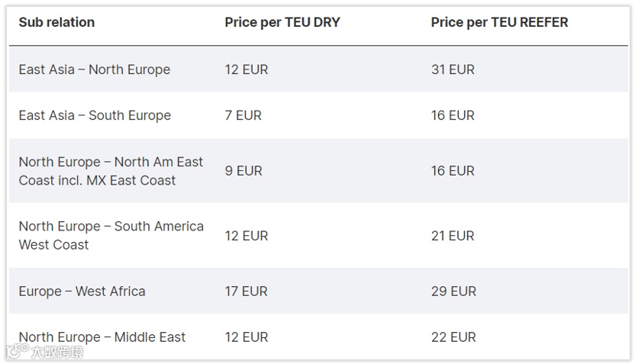This screenshot has height=364, width=635.
Task: Click the 12 EUR price for East Asia – North Europe
Action: click(247, 69)
